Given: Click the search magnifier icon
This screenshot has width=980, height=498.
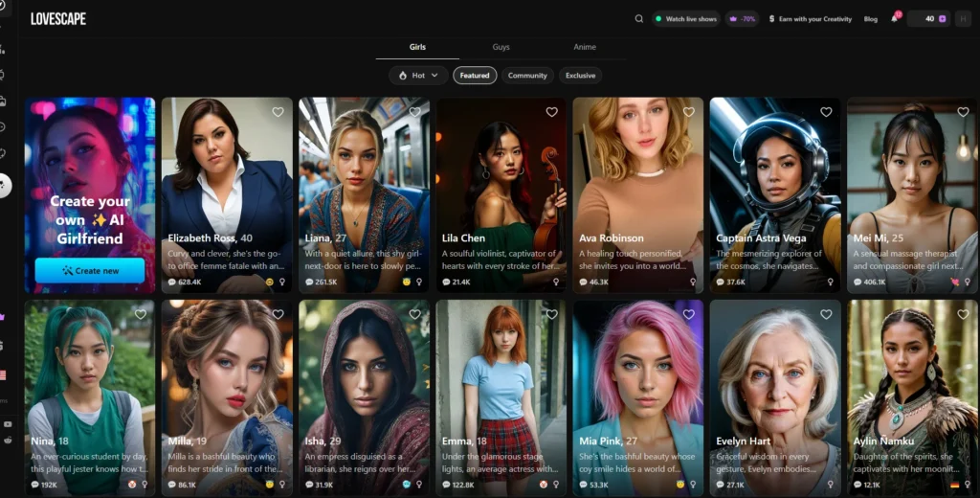Looking at the screenshot, I should [x=639, y=18].
